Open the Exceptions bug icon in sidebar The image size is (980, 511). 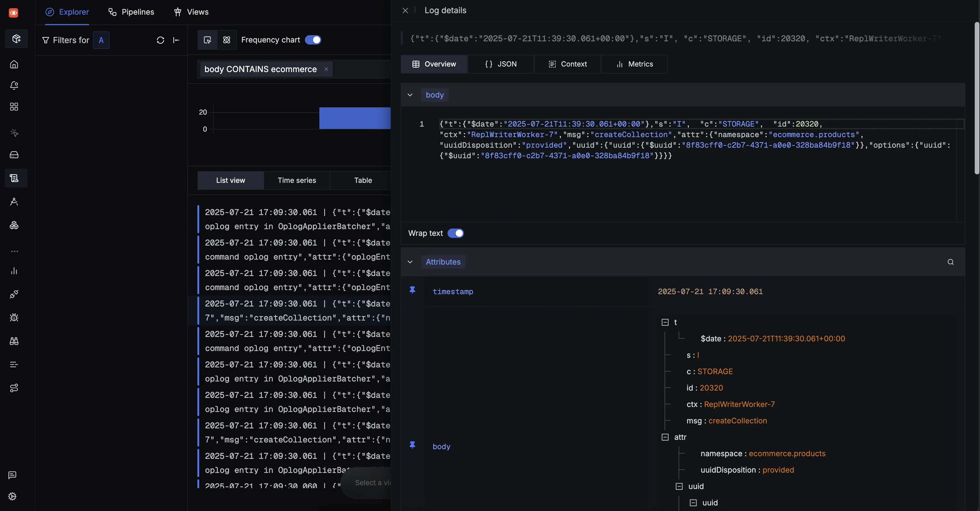pyautogui.click(x=14, y=317)
